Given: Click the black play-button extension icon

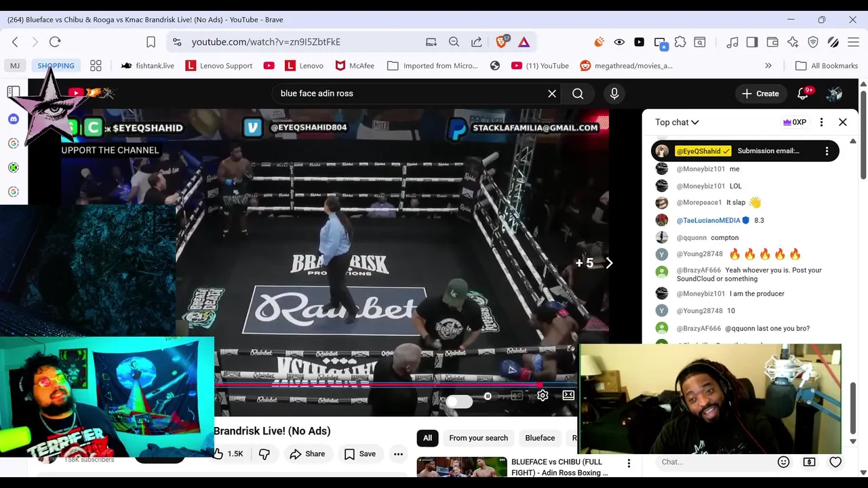Looking at the screenshot, I should pyautogui.click(x=639, y=41).
